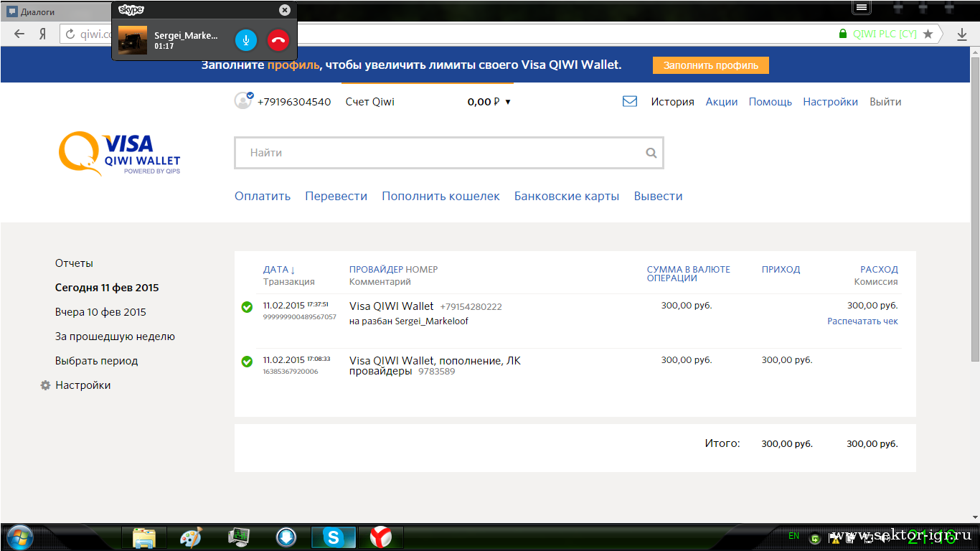This screenshot has height=551, width=980.
Task: Click НОМЕР column header
Action: pyautogui.click(x=421, y=270)
